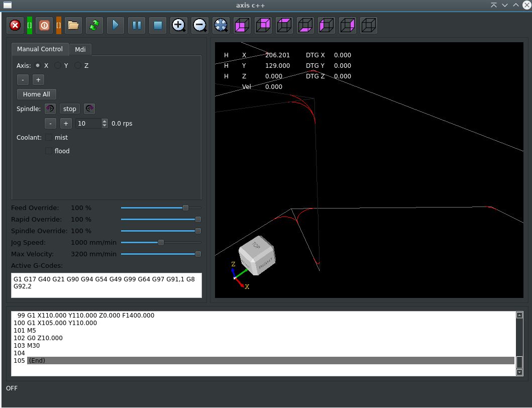
Task: Run the program with the play icon
Action: click(x=116, y=25)
